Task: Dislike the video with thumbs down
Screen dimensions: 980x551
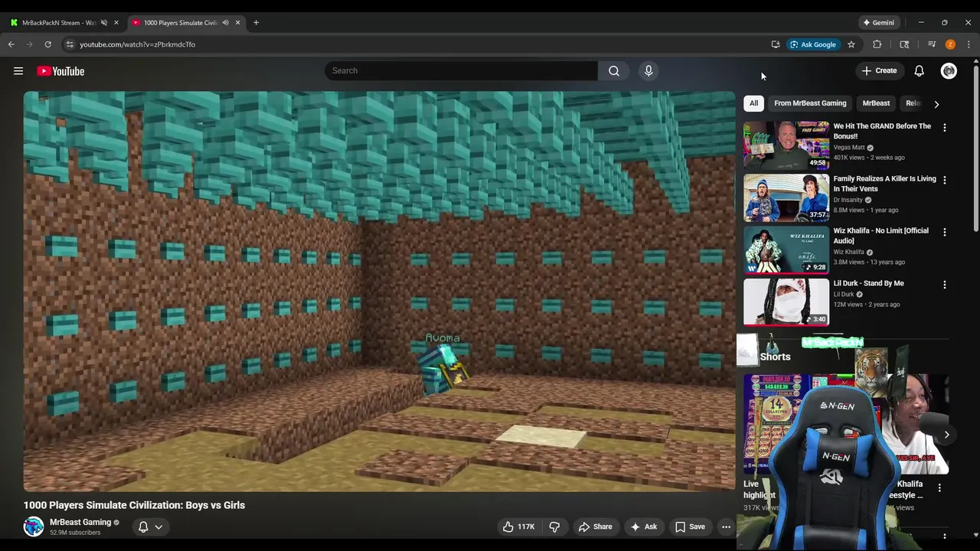Action: click(x=555, y=527)
